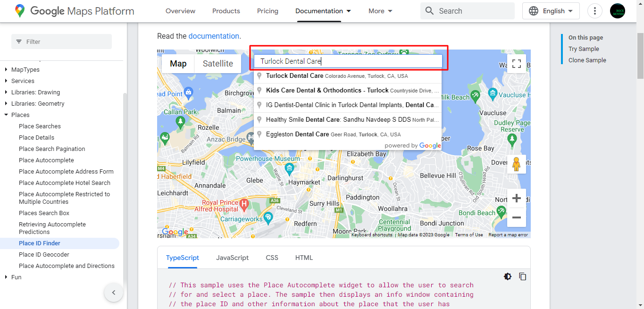Viewport: 644px width, 309px height.
Task: Click the Turlock Dental Care input field
Action: pos(348,61)
